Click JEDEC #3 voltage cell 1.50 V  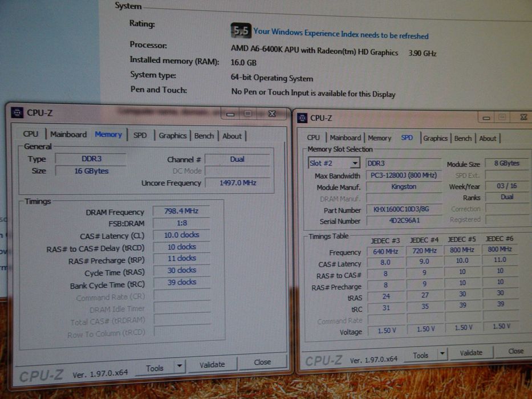click(387, 331)
